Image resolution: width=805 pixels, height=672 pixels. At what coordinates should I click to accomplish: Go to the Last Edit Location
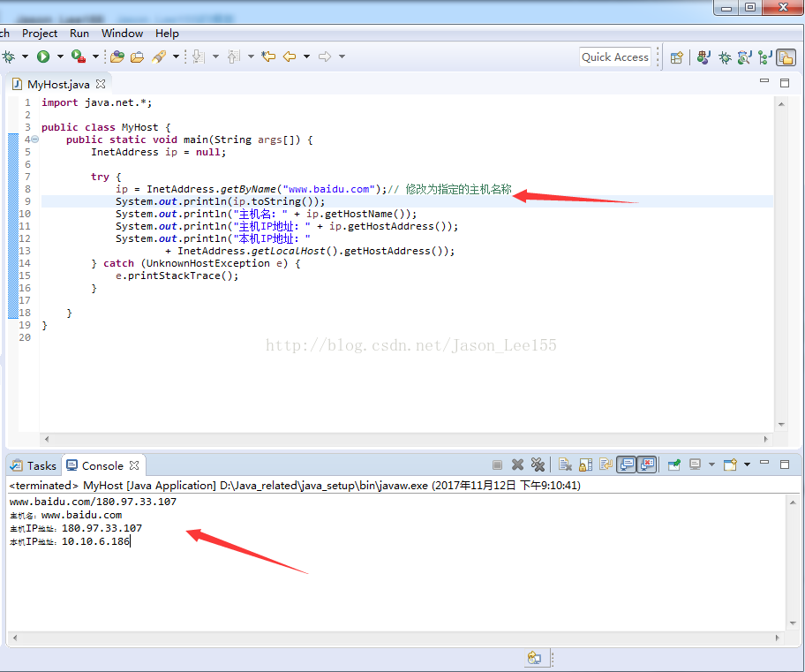click(x=268, y=57)
